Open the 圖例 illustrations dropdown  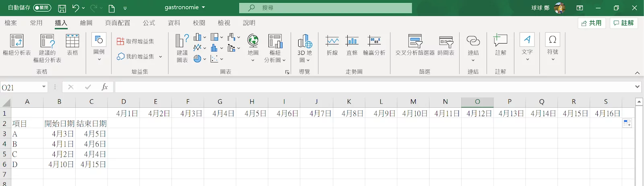[x=99, y=48]
